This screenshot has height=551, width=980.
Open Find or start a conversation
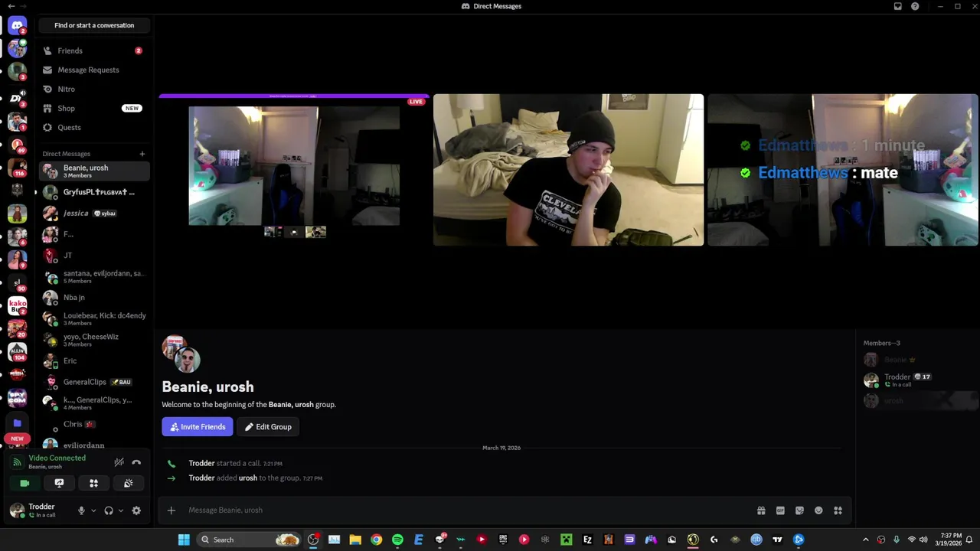pyautogui.click(x=94, y=25)
